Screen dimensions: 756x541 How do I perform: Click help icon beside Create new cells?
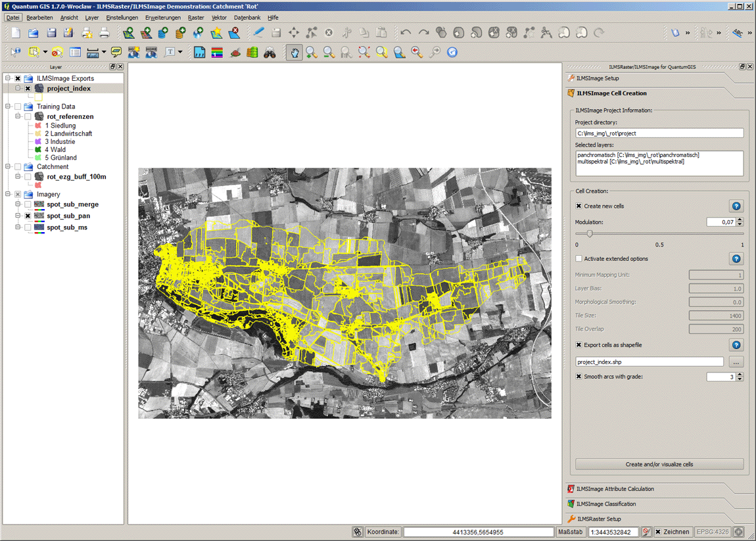(x=736, y=206)
